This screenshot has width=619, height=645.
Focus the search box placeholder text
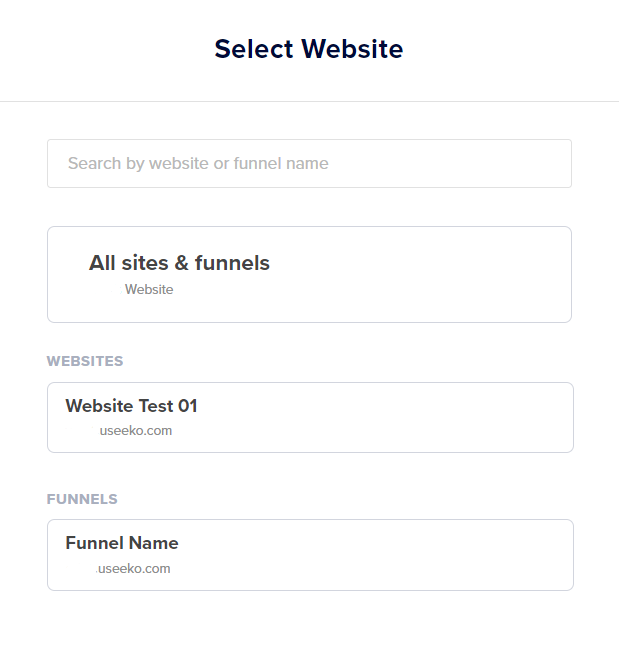click(198, 163)
